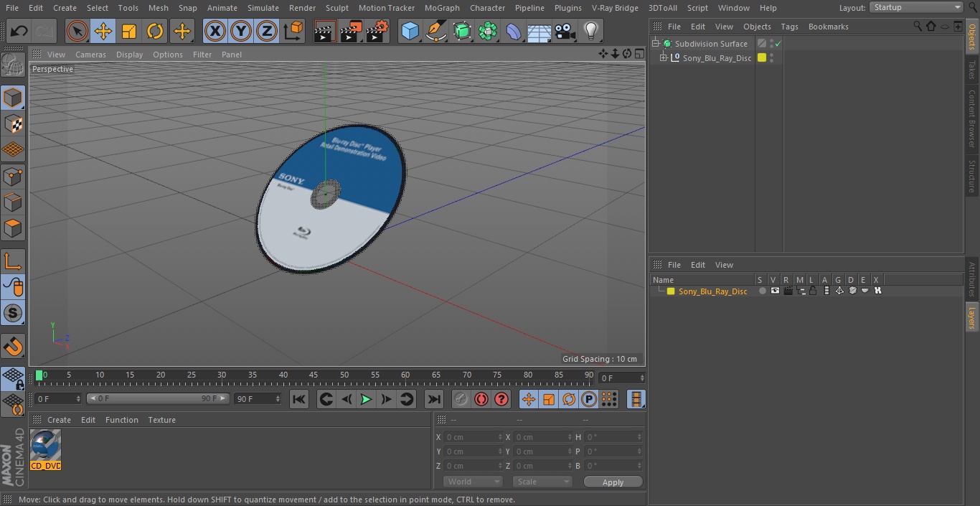Click the Subdivision Surface enable checkmark
The image size is (980, 506).
tap(778, 44)
